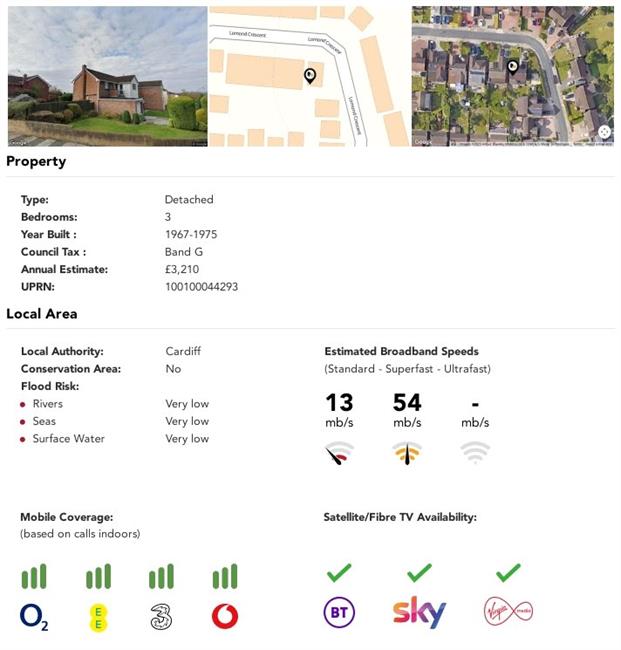
Task: Click the ultrafast broadband wifi icon
Action: 475,452
